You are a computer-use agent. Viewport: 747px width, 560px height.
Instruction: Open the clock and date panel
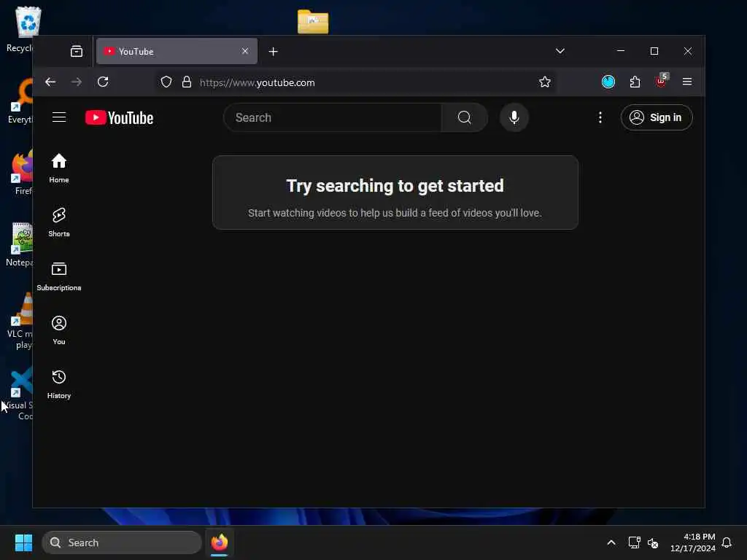tap(693, 542)
